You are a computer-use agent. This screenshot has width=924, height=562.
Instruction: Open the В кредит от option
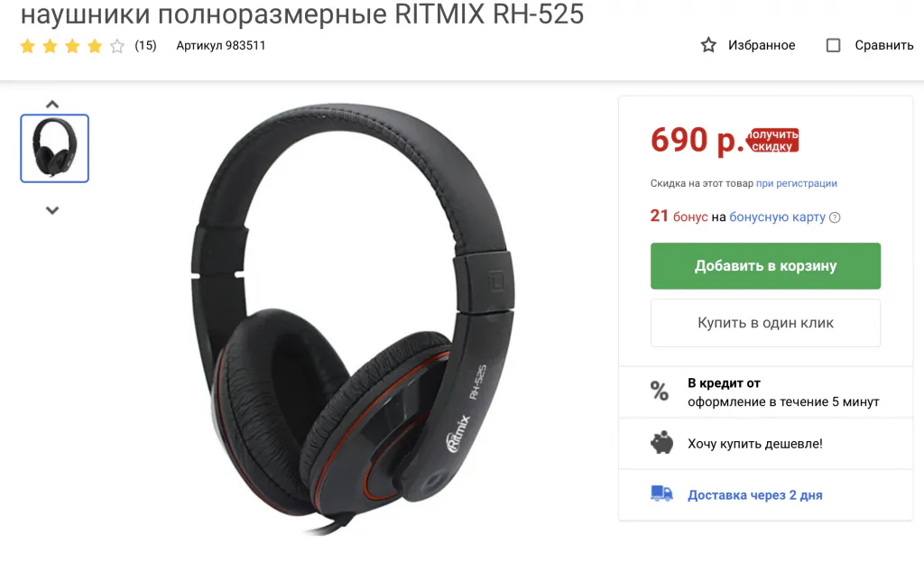(724, 382)
